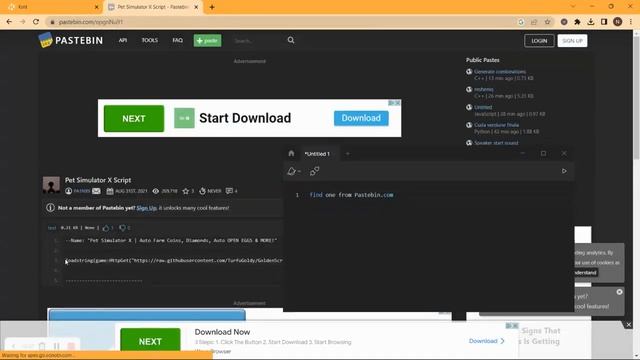Viewport: 640px width, 360px height.
Task: Open the browser downloads icon
Action: coord(591,22)
